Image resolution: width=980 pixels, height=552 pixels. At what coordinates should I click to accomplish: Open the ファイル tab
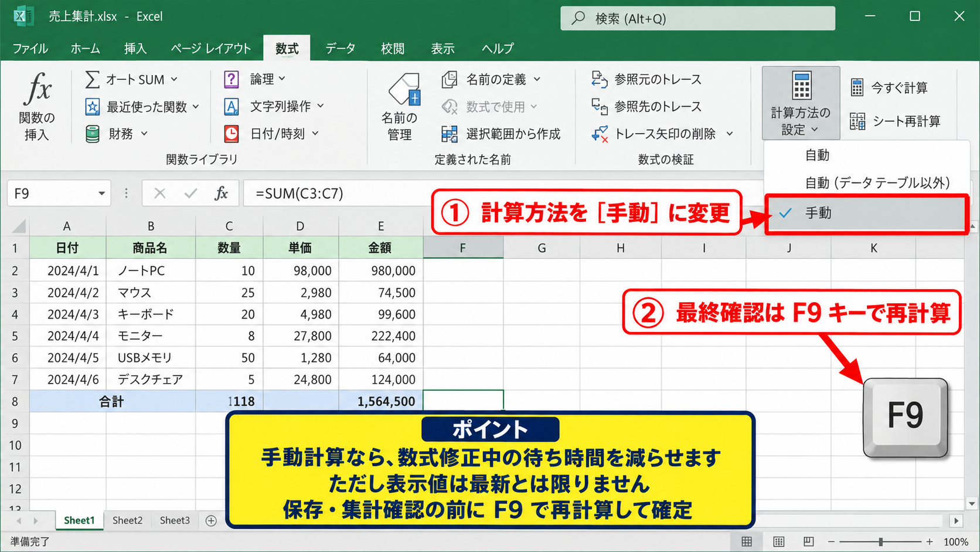[x=30, y=49]
